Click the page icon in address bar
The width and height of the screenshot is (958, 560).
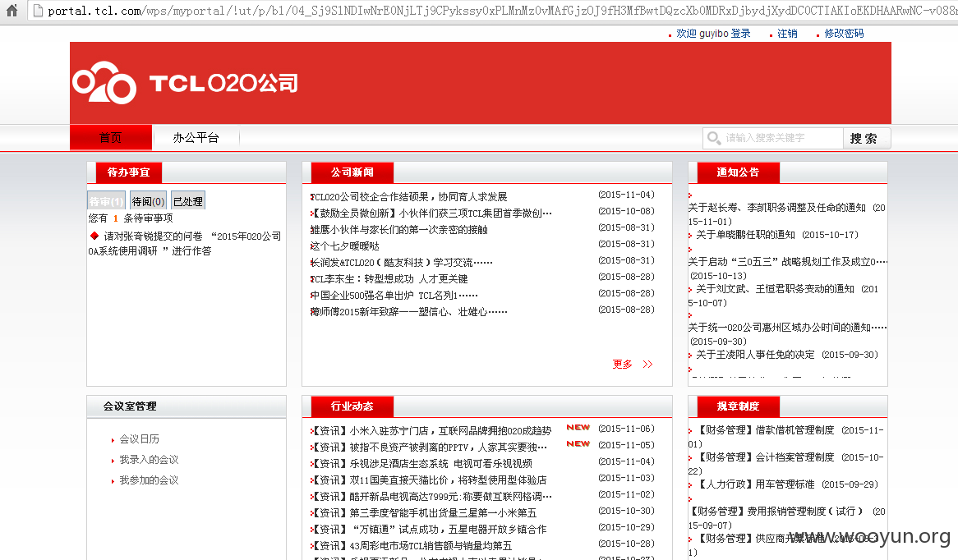pyautogui.click(x=38, y=11)
